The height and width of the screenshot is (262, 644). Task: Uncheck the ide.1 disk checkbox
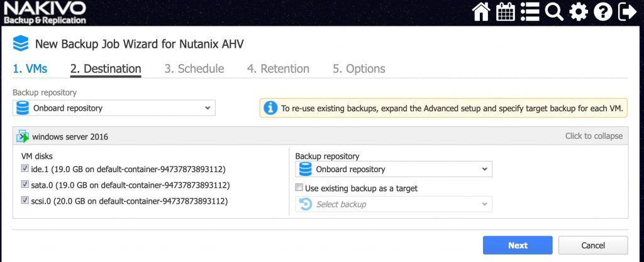25,168
